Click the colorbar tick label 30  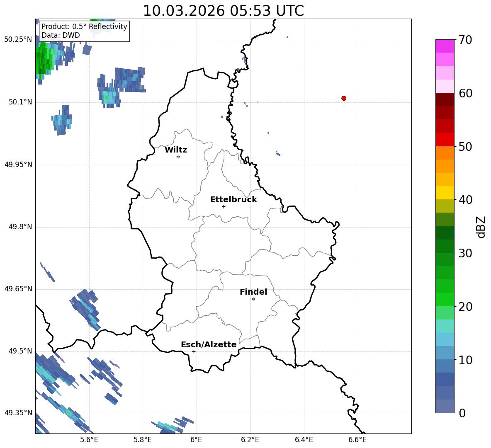point(465,253)
